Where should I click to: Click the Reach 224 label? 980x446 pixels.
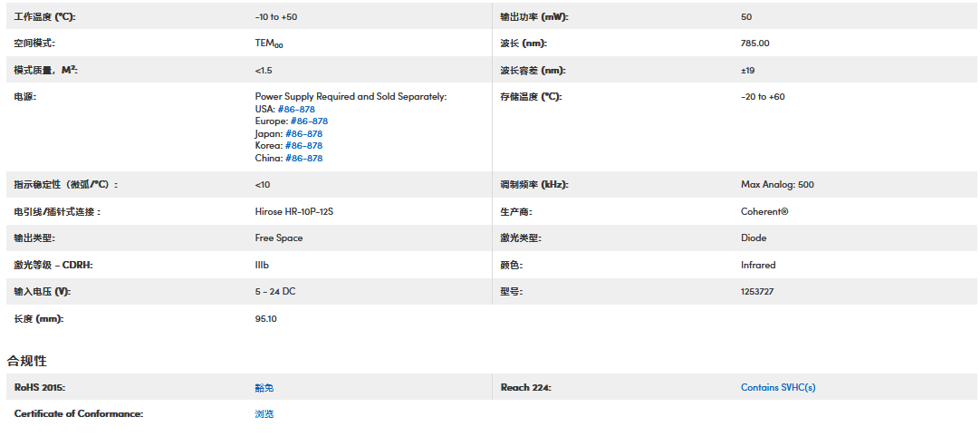pos(525,387)
